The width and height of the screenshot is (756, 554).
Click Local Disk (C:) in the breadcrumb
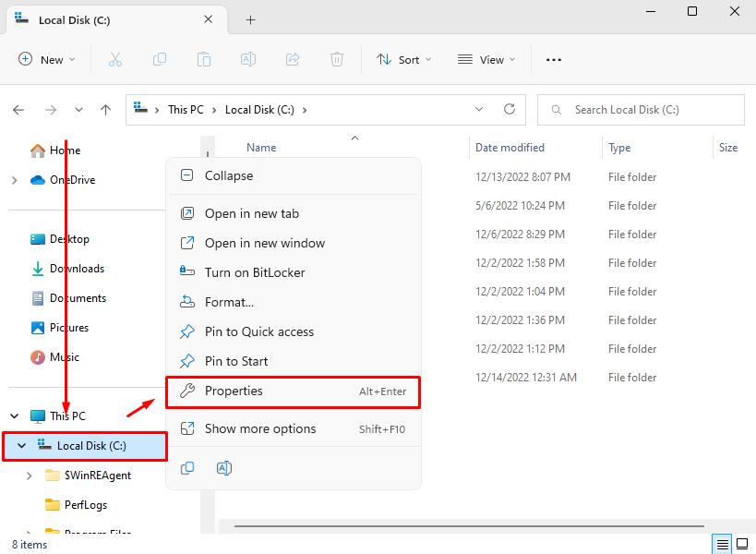(x=259, y=110)
